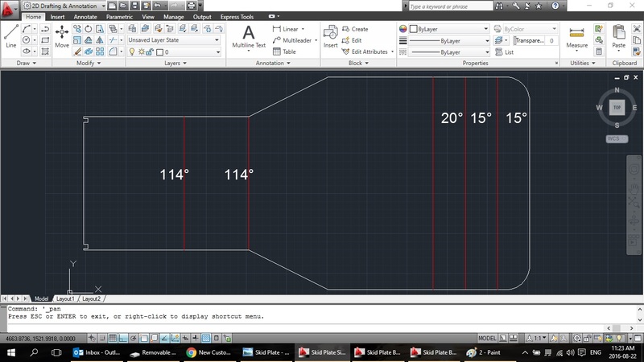The width and height of the screenshot is (644, 362).
Task: Open the ByLayer lineweight dropdown
Action: click(x=449, y=41)
